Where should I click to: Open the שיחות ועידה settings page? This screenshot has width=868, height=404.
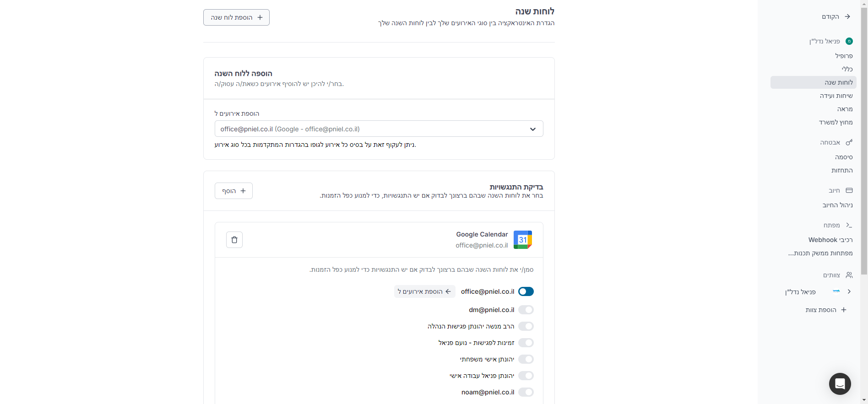pos(836,96)
